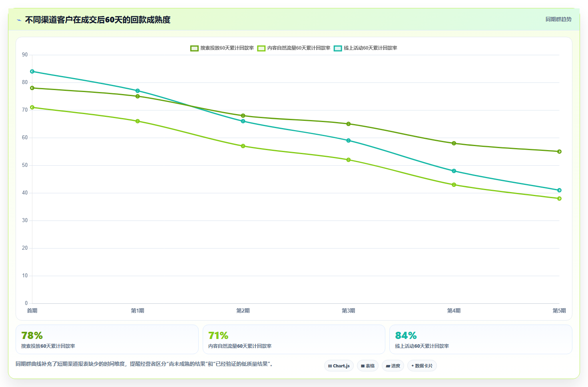This screenshot has height=387, width=588.
Task: Click the 搜索投放 data point at 第4期 (58)
Action: (x=454, y=143)
